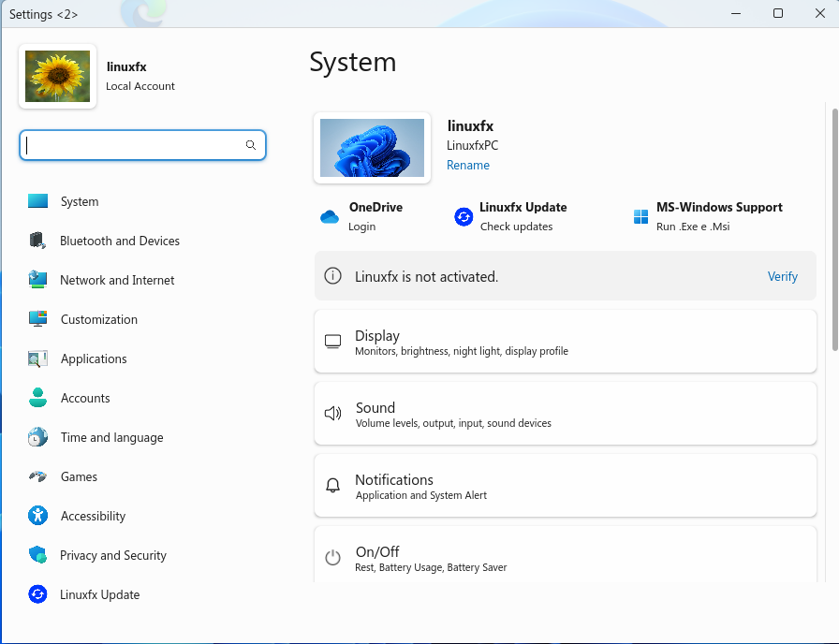Click the Time and language clock icon

pos(37,437)
